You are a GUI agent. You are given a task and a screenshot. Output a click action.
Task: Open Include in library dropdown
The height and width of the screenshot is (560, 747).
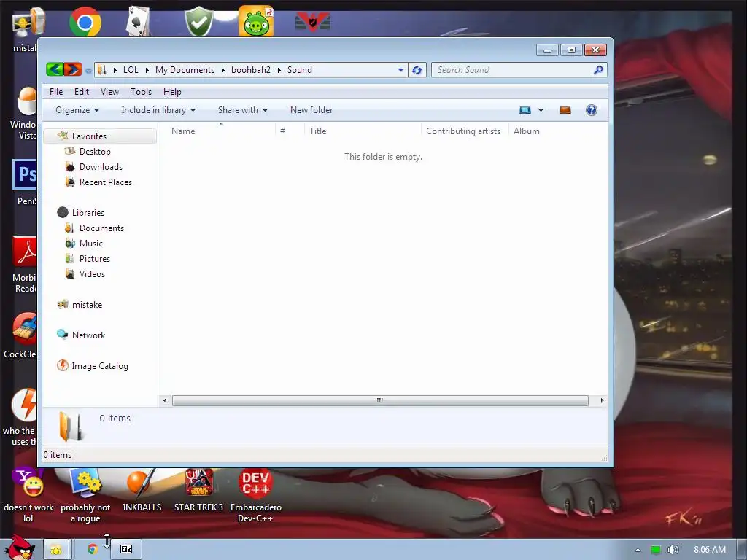point(158,110)
